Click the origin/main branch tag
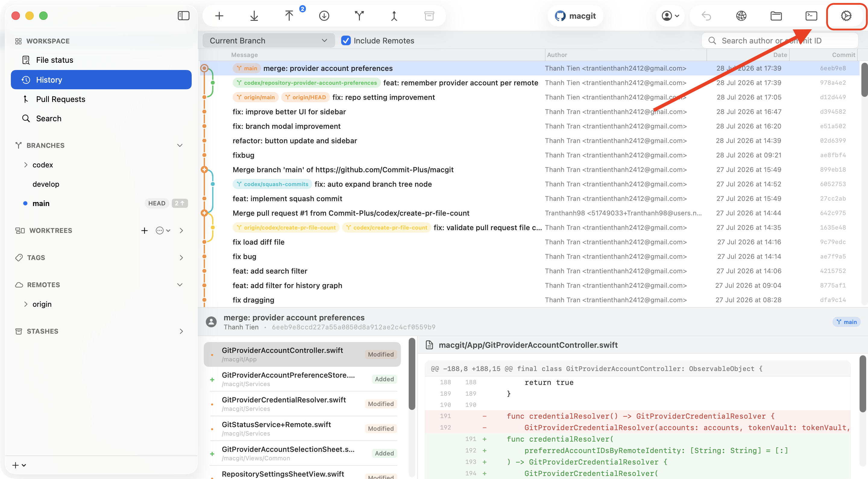Screen dimensions: 868x479 point(256,97)
